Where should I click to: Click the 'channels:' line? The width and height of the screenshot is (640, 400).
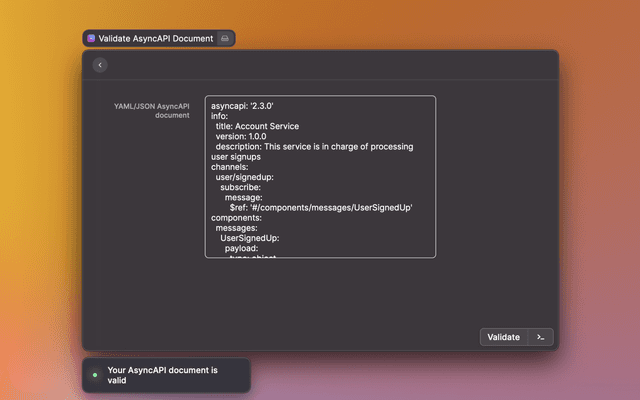click(x=229, y=167)
